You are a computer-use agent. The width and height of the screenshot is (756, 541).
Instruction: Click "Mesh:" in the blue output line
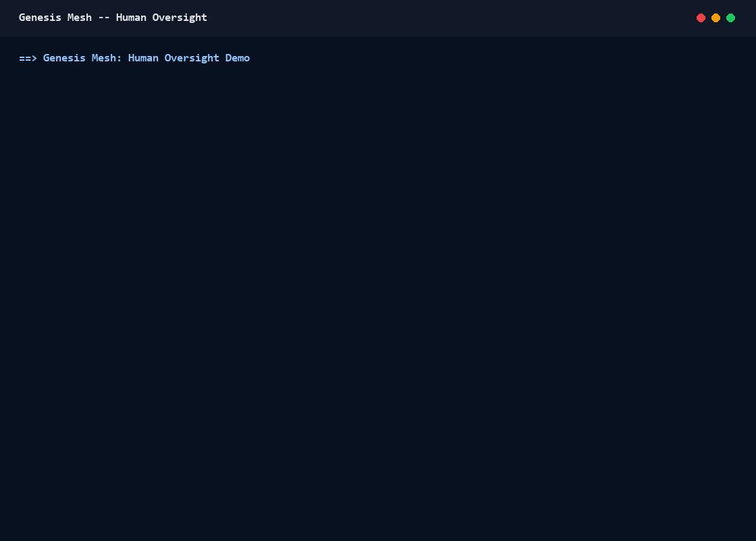[x=107, y=58]
